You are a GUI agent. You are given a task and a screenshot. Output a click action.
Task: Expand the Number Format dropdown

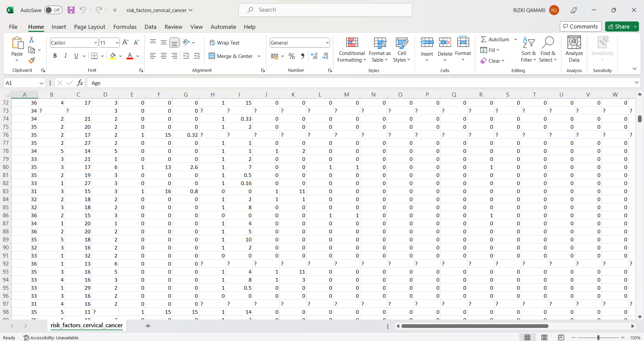327,43
